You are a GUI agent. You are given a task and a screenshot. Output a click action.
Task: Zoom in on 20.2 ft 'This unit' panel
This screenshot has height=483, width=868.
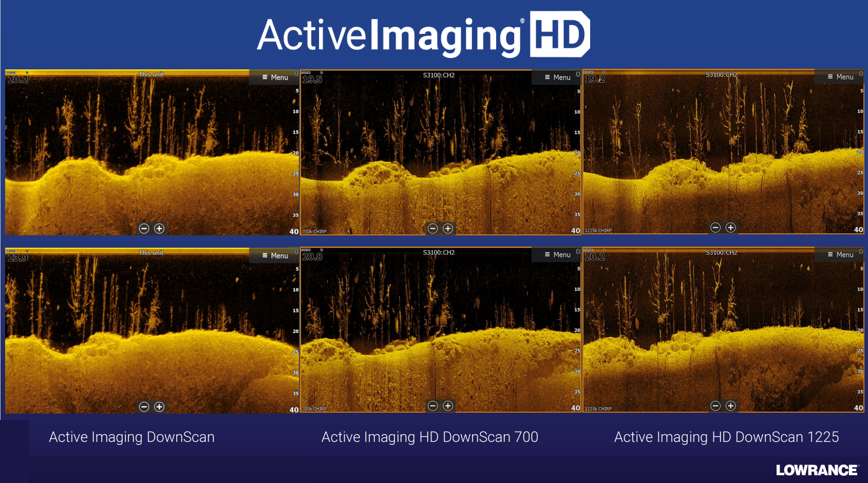point(159,229)
